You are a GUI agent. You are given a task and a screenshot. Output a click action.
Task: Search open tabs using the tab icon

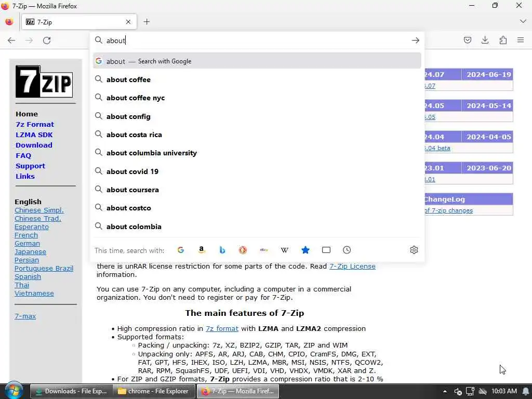326,250
